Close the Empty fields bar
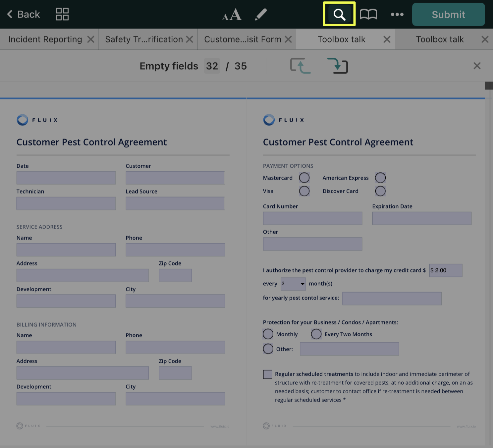 (x=477, y=66)
